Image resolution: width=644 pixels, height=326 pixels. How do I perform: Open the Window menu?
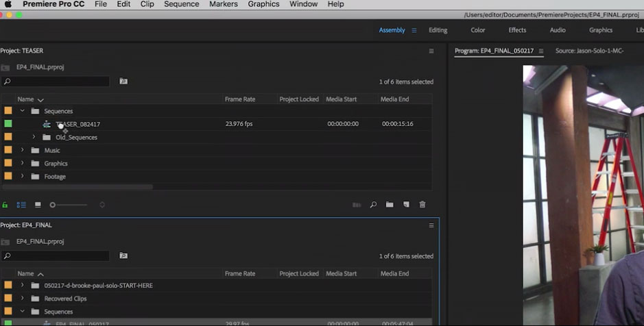(x=304, y=4)
